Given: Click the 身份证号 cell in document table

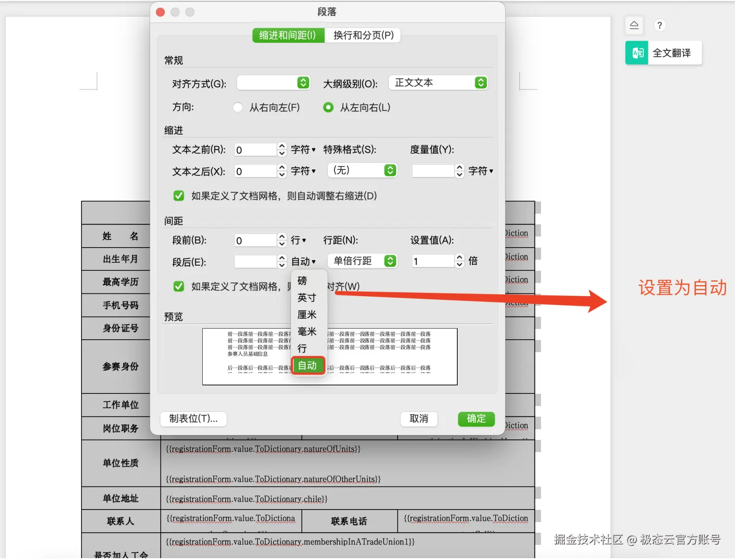Looking at the screenshot, I should click(116, 329).
